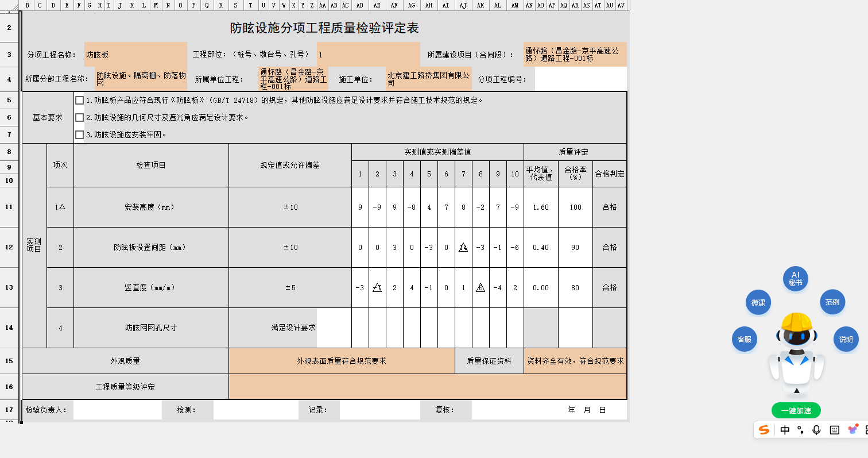Check the box for requirement 2 about 几何尺寸
The image size is (868, 458).
(79, 118)
